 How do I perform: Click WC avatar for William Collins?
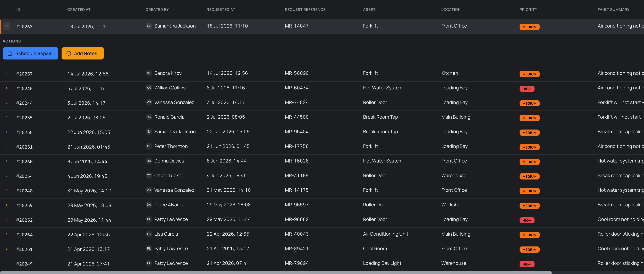click(x=149, y=88)
